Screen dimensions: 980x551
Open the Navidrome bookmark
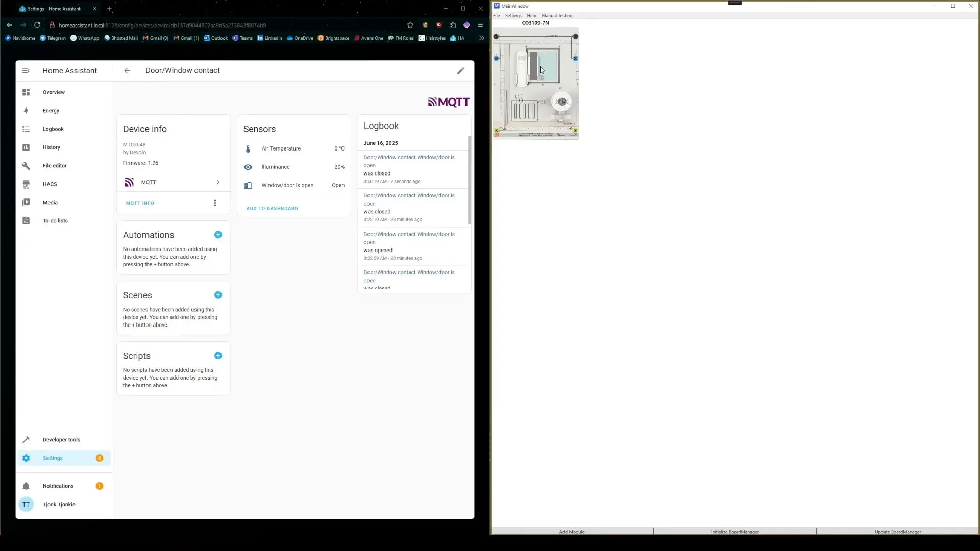20,38
